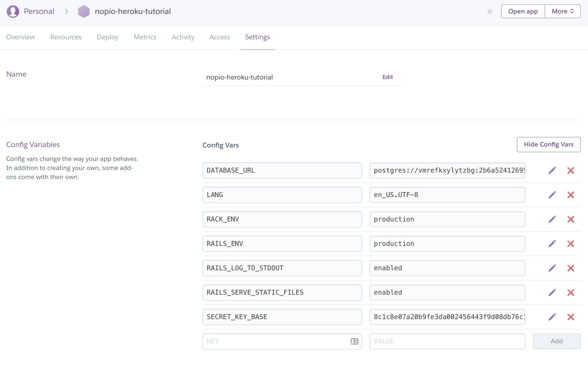
Task: Click the DATABASE_URL postgres value field
Action: (x=447, y=170)
